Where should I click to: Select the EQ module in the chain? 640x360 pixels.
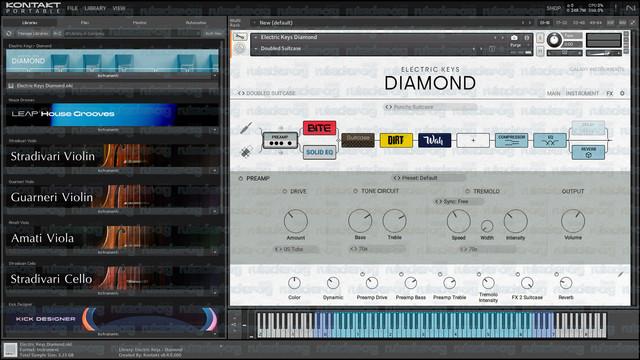click(550, 140)
